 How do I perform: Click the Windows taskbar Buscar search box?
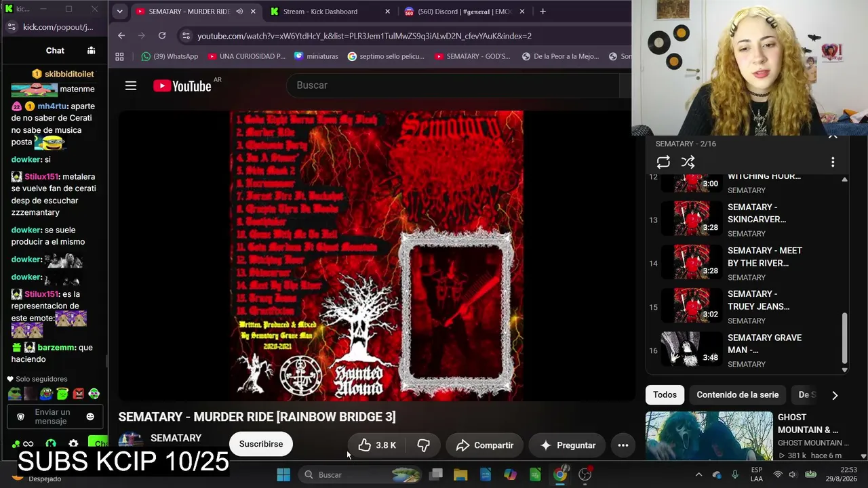[361, 474]
